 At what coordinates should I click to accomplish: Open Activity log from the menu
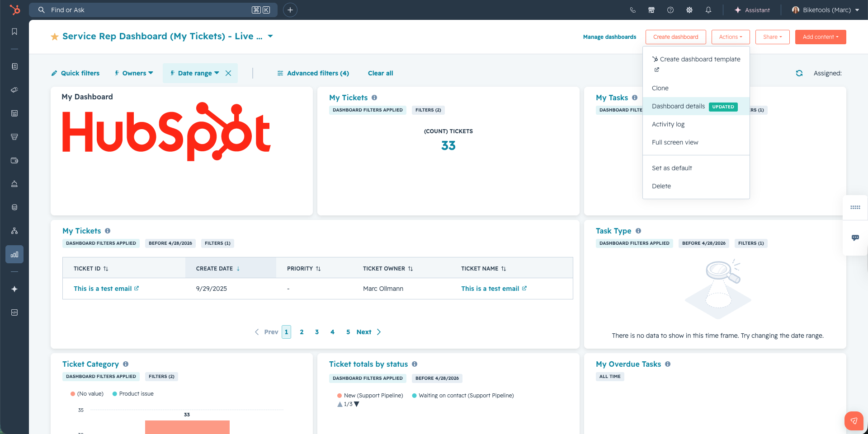click(696, 124)
